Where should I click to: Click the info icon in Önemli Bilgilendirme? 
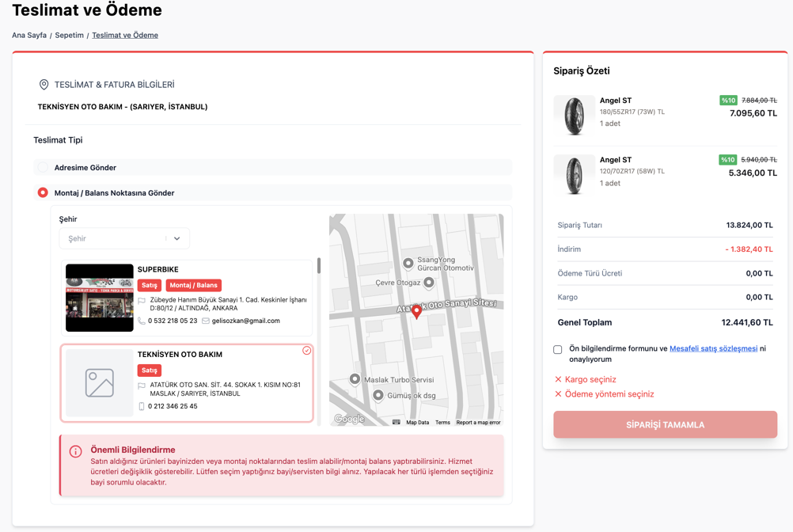point(76,451)
